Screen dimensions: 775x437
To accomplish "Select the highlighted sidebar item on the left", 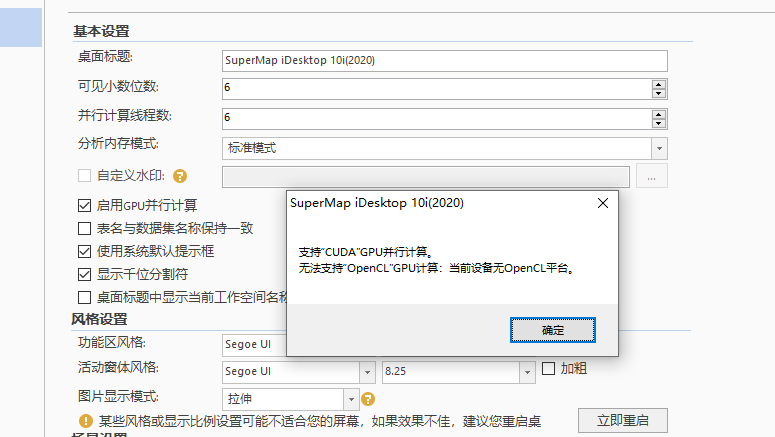I will point(21,28).
